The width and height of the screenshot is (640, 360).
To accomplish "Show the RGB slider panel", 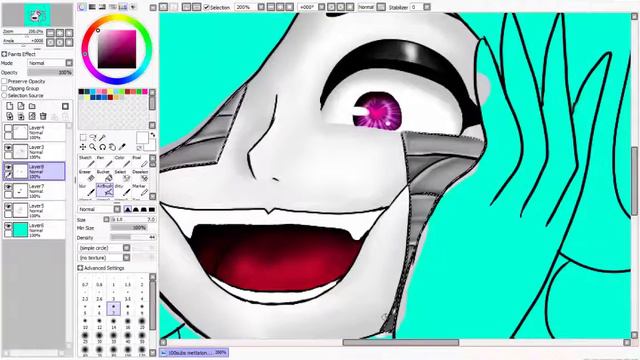I will click(92, 7).
